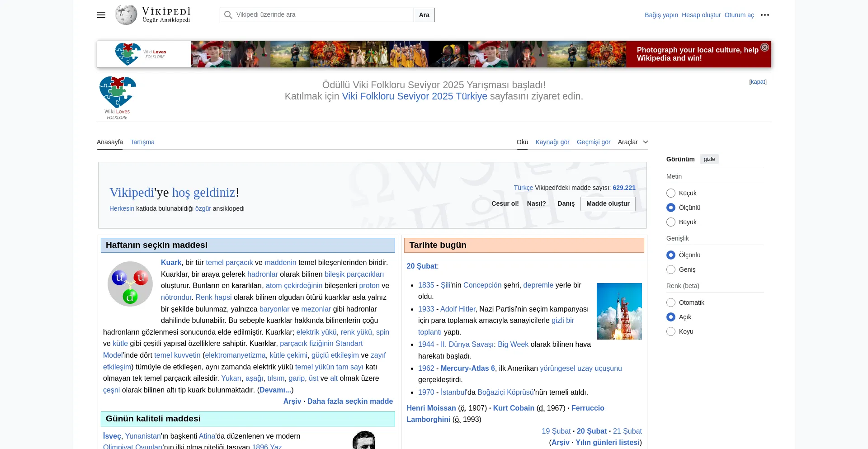Click inside the Vikipedi search field

[316, 14]
